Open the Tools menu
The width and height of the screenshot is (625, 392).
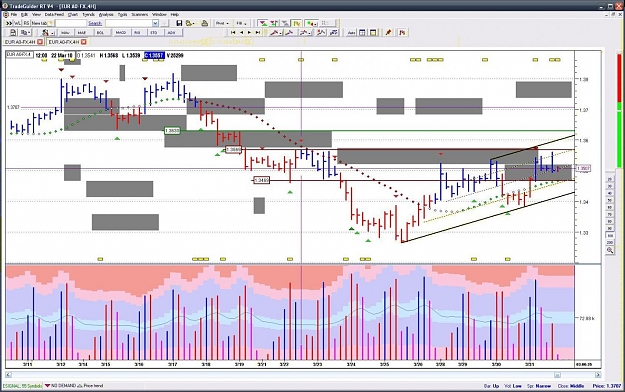pos(122,14)
